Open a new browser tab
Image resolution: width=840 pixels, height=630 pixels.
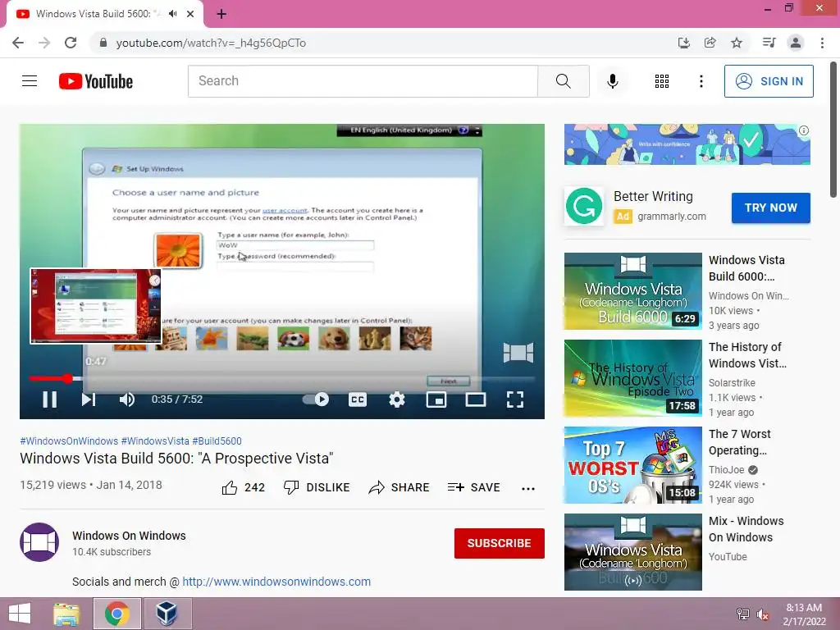pyautogui.click(x=221, y=14)
